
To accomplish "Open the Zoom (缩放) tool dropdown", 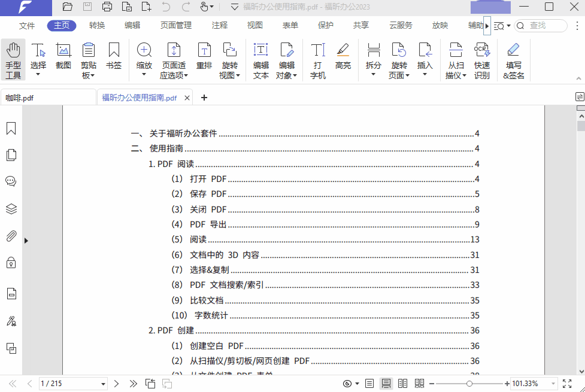I will (144, 60).
